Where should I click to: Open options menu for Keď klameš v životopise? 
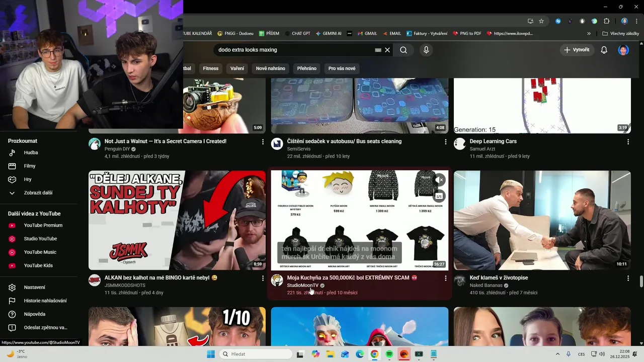coord(628,279)
